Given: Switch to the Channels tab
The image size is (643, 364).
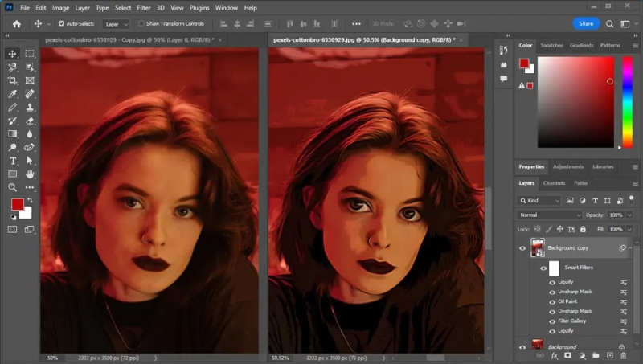Looking at the screenshot, I should point(554,183).
